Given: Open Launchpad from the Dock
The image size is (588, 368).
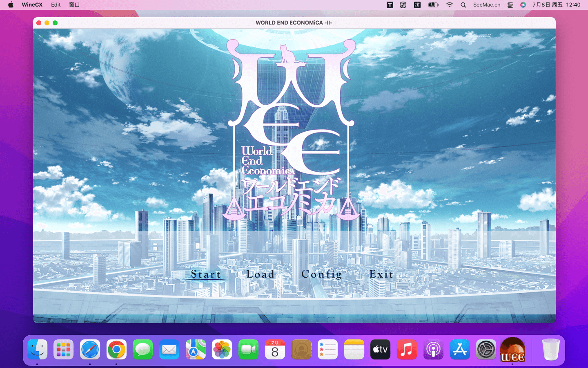Looking at the screenshot, I should tap(64, 350).
